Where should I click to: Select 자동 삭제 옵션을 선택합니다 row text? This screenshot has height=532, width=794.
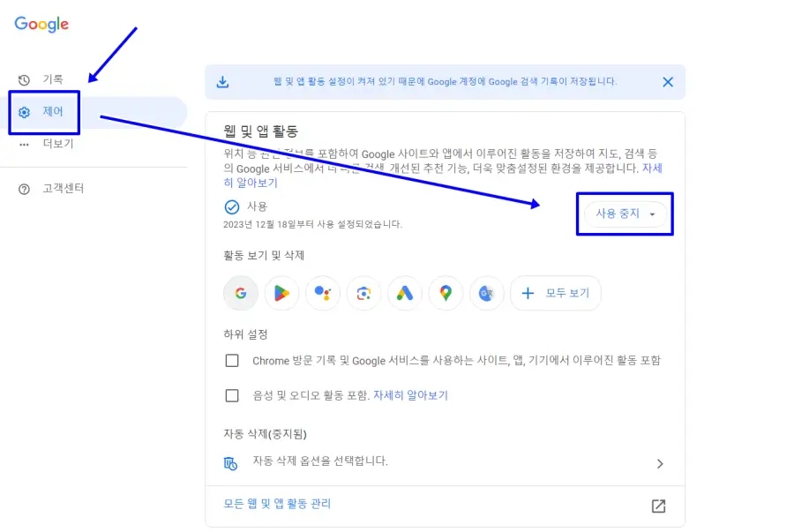(x=320, y=461)
